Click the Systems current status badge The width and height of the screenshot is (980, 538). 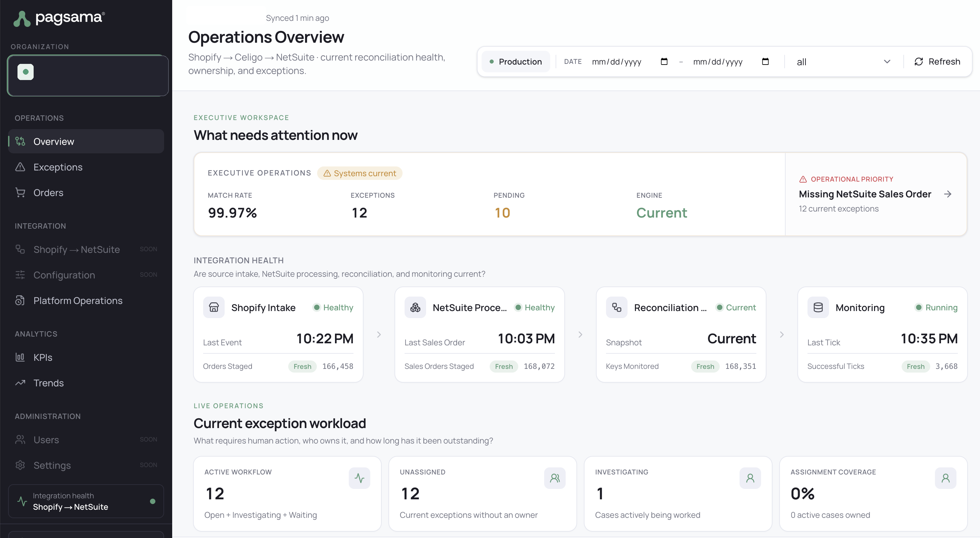[360, 173]
